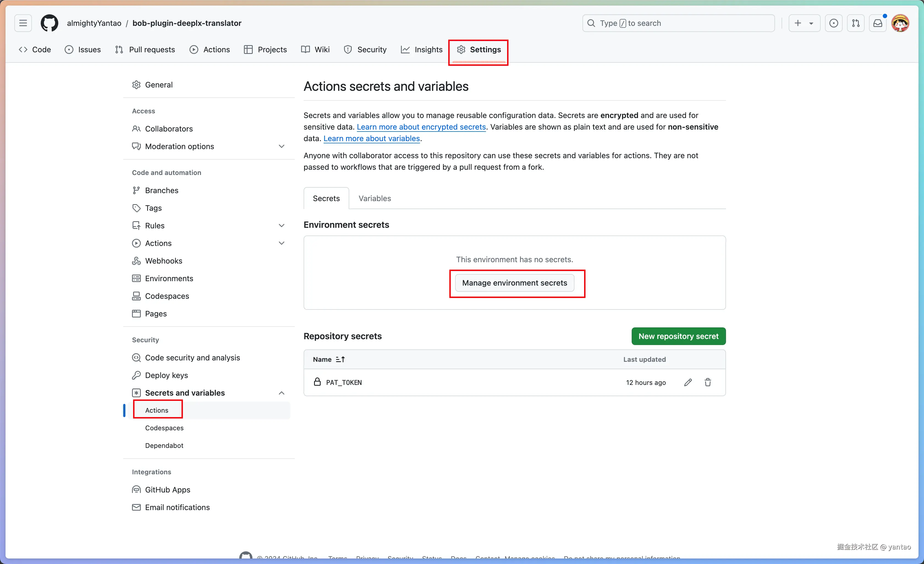
Task: Open the create new plus dropdown
Action: (804, 23)
